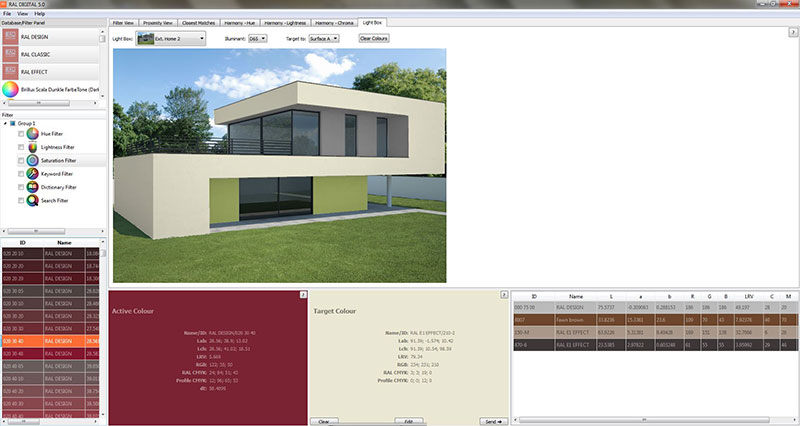Image resolution: width=800 pixels, height=426 pixels.
Task: Open the Light Box scene dropdown
Action: pyautogui.click(x=170, y=38)
